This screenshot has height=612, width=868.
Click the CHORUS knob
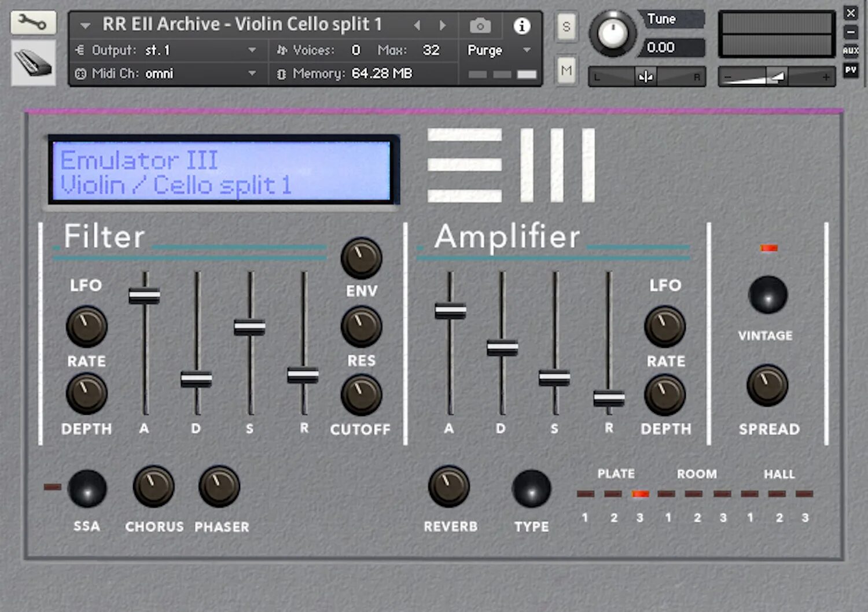(153, 486)
